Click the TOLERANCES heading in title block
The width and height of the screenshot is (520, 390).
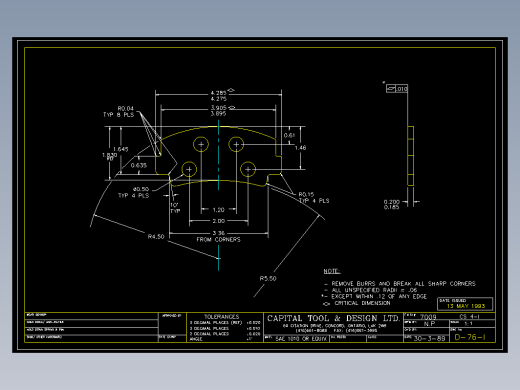pos(222,317)
